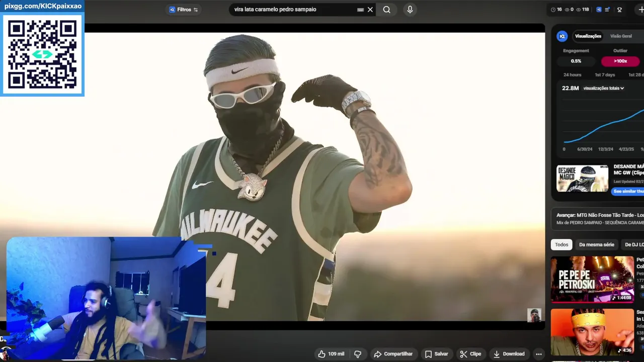
Task: Click the eye stat showing 0
Action: pyautogui.click(x=569, y=10)
